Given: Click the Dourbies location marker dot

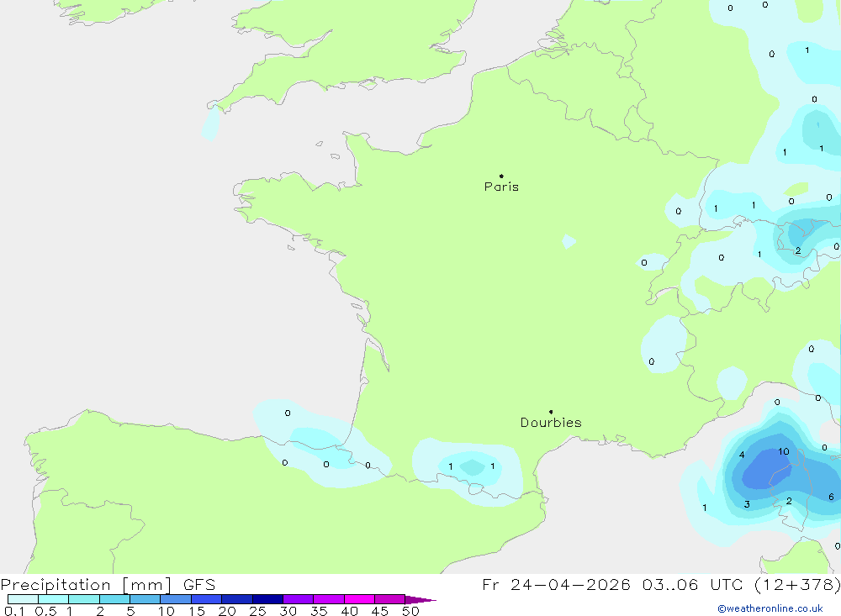Looking at the screenshot, I should click(551, 412).
